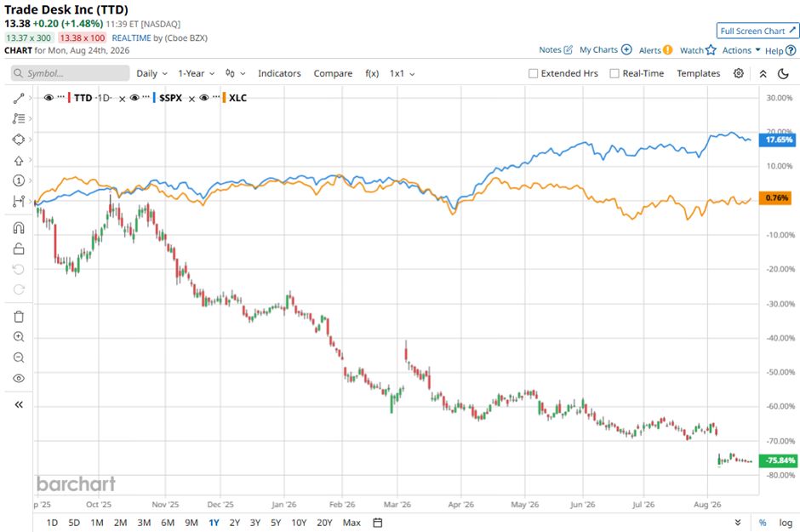Image resolution: width=800 pixels, height=532 pixels.
Task: Remove the TTD series with its X
Action: pyautogui.click(x=122, y=99)
